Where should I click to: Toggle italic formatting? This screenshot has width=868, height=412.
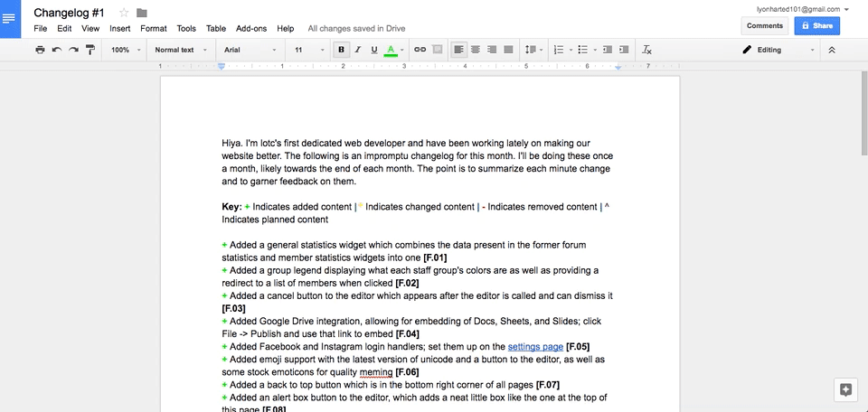358,50
